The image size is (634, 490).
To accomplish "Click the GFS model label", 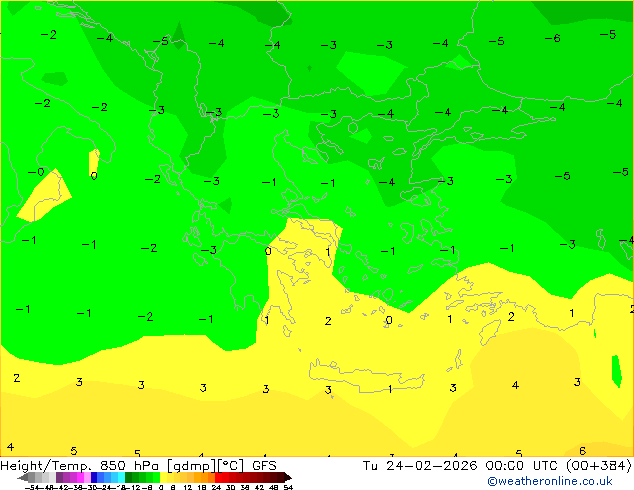I will (264, 466).
